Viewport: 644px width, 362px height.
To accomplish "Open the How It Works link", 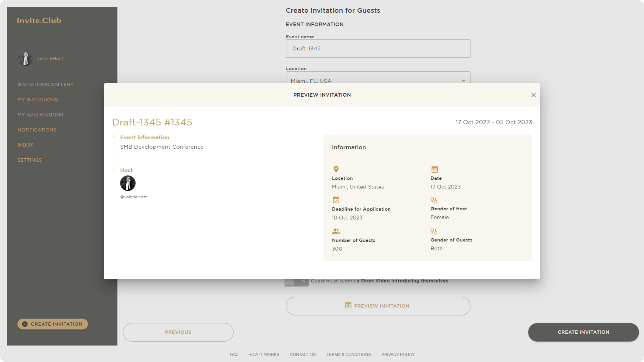I will [x=264, y=354].
